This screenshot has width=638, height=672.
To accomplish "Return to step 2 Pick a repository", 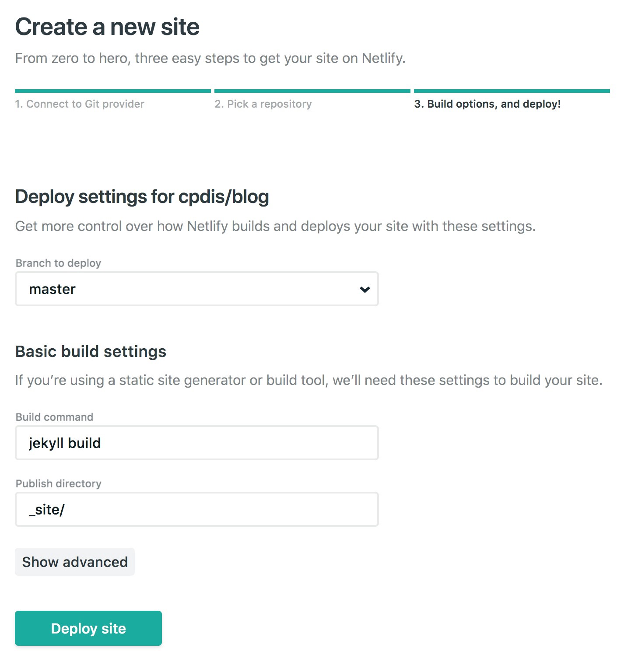I will (x=263, y=104).
